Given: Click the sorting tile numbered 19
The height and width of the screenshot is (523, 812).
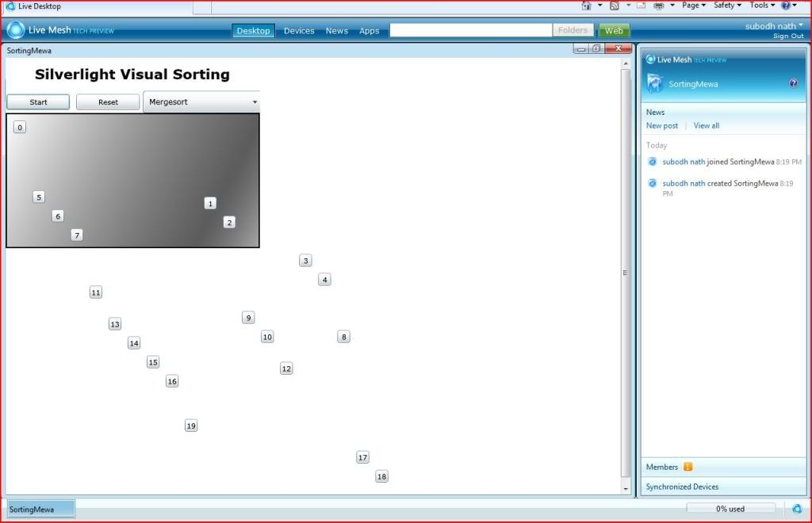Looking at the screenshot, I should coord(191,426).
